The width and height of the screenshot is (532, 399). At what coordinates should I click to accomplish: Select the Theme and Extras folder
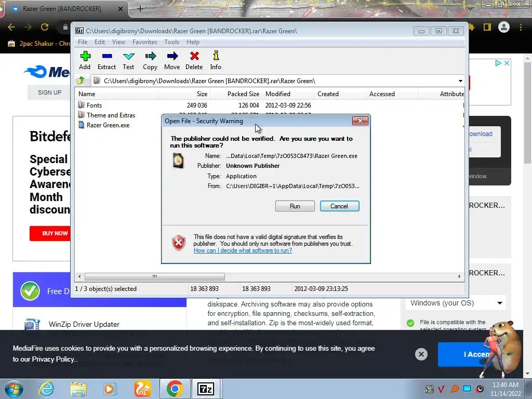click(x=111, y=115)
